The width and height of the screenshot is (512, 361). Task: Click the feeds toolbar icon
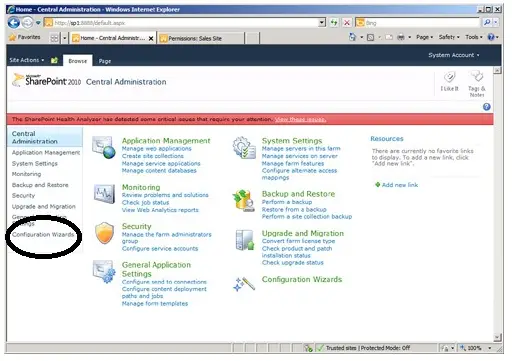(370, 37)
